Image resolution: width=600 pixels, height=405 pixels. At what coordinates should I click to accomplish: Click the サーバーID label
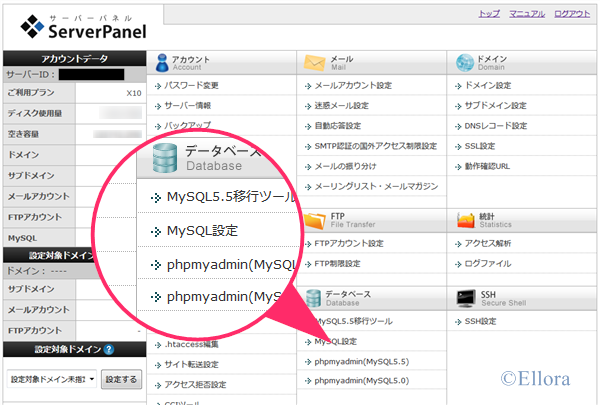(31, 75)
